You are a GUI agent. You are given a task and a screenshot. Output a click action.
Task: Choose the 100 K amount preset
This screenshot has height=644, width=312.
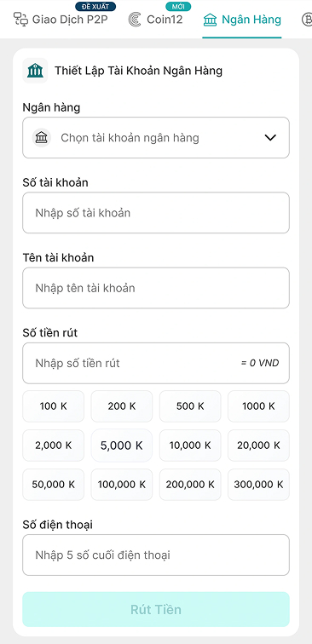click(x=54, y=406)
